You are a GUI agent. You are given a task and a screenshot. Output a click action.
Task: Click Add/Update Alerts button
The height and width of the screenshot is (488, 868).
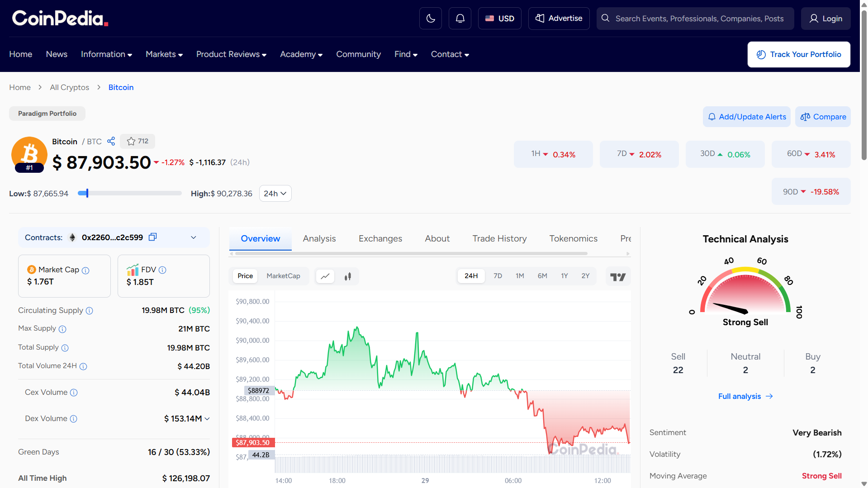click(x=746, y=117)
